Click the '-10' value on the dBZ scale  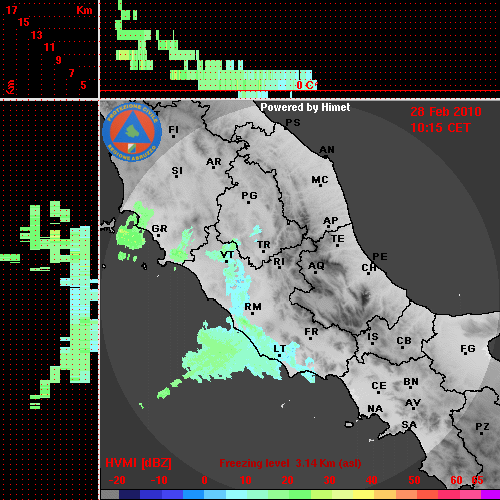[159, 480]
